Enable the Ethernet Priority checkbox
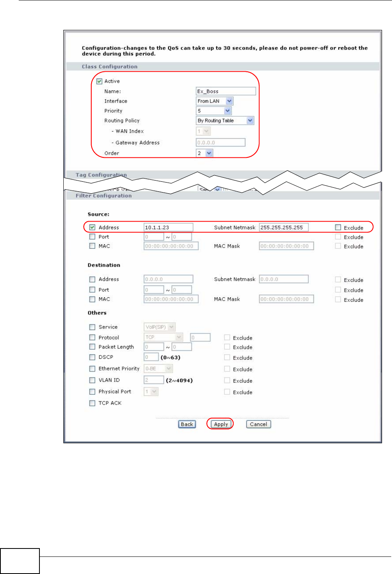Image resolution: width=392 pixels, height=574 pixels. [x=92, y=369]
